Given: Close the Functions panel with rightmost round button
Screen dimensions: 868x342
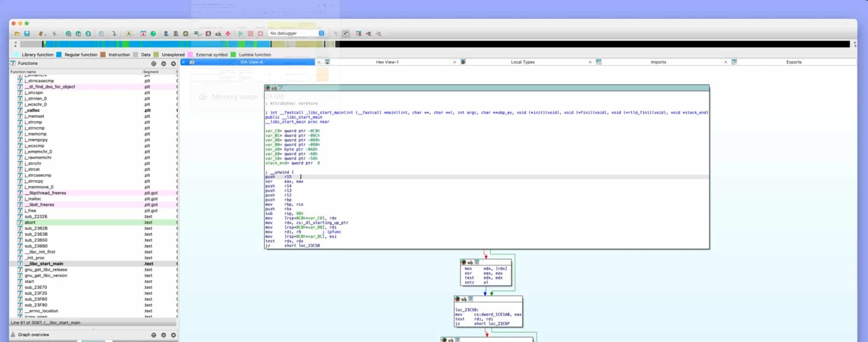Looking at the screenshot, I should pyautogui.click(x=173, y=64).
